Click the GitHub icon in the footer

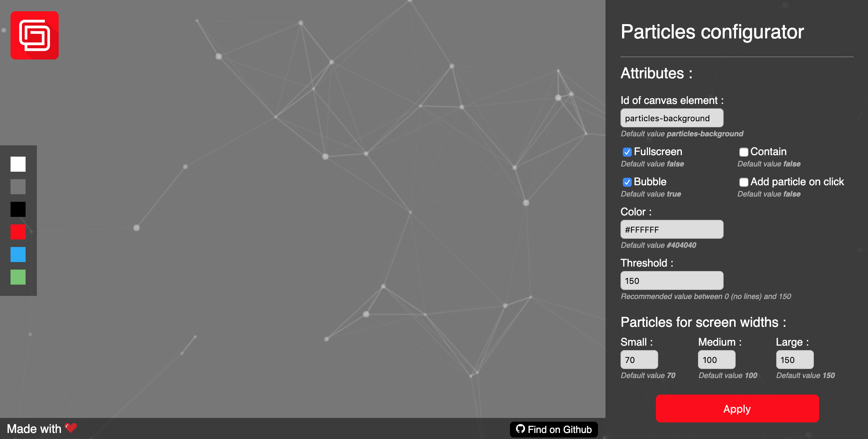(x=521, y=429)
